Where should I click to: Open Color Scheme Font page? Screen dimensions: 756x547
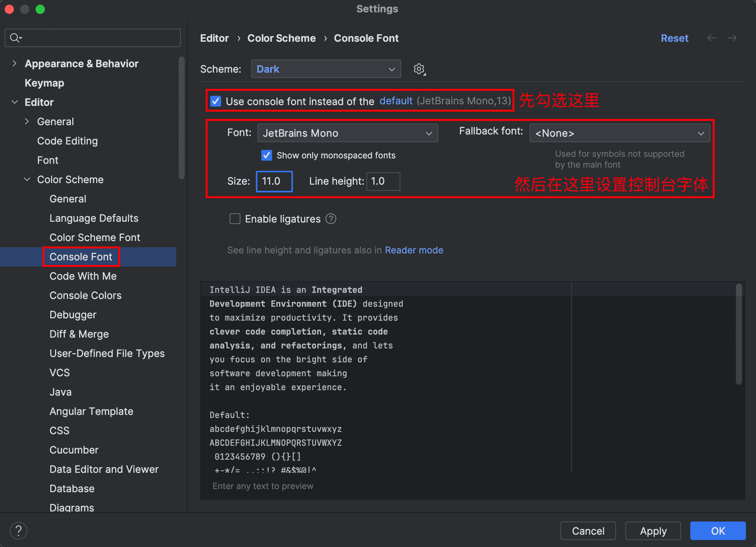click(95, 238)
